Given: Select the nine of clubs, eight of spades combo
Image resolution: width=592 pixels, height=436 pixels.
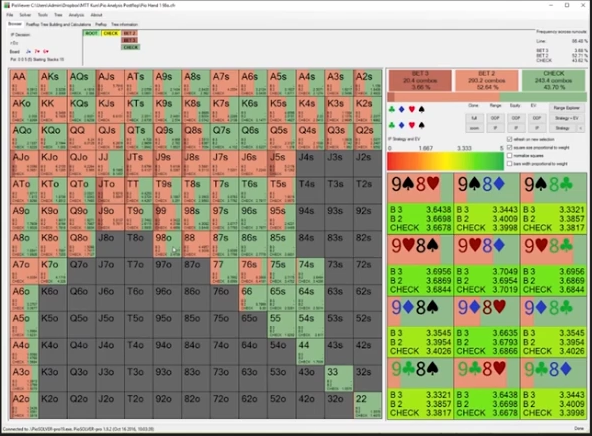Looking at the screenshot, I should [x=420, y=389].
